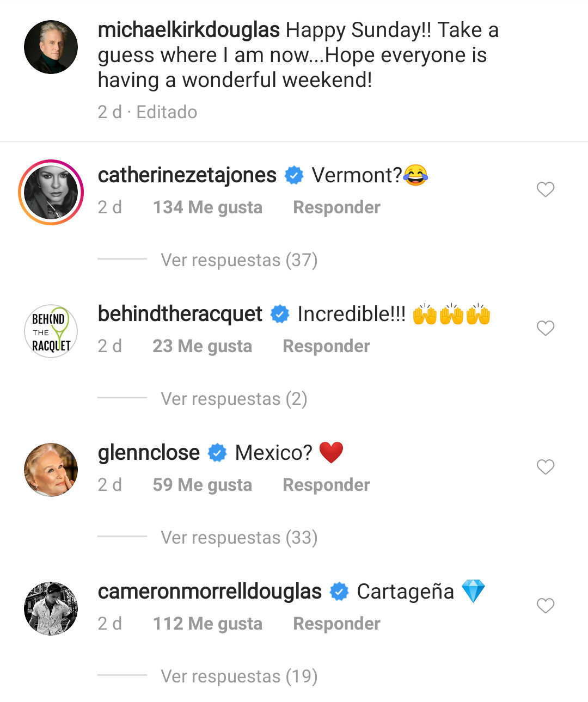View 19 replies to cameronmorrelldouglas's comment
Image resolution: width=588 pixels, height=702 pixels.
[239, 676]
